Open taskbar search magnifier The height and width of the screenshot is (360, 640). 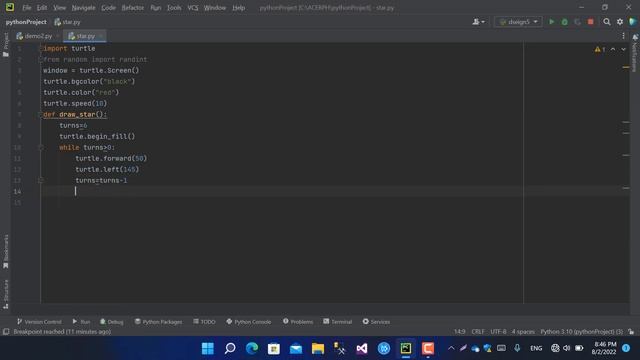230,348
